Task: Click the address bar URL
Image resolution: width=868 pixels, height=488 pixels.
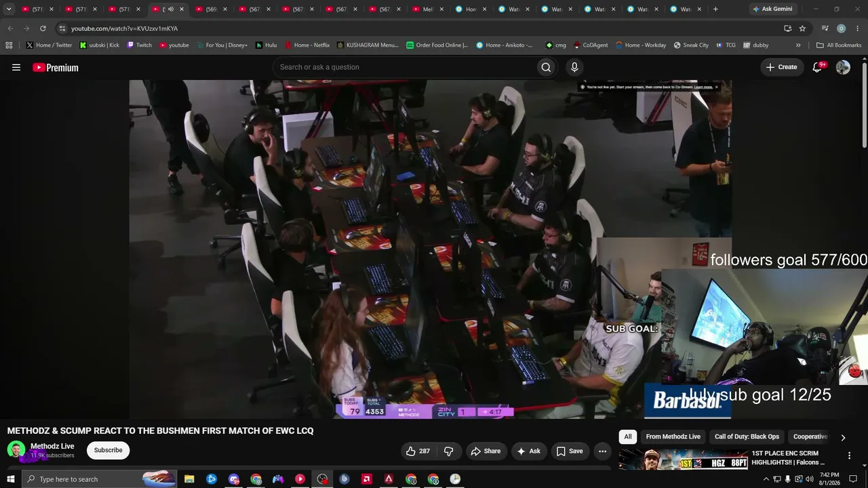Action: (124, 28)
